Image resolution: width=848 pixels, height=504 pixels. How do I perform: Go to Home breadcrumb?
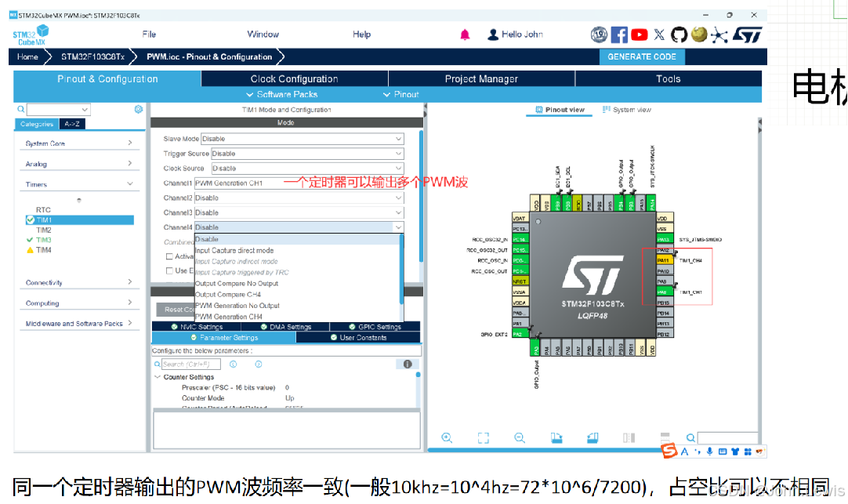coord(27,56)
